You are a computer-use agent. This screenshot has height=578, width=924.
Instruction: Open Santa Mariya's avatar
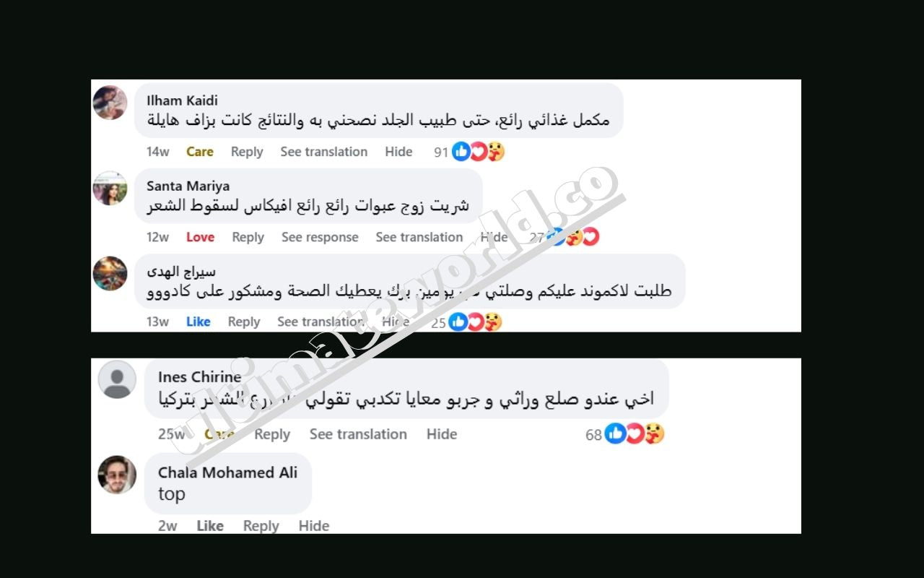tap(110, 188)
